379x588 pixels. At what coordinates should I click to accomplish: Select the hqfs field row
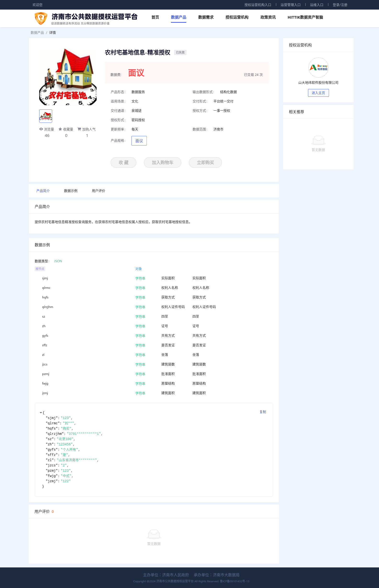coord(154,297)
